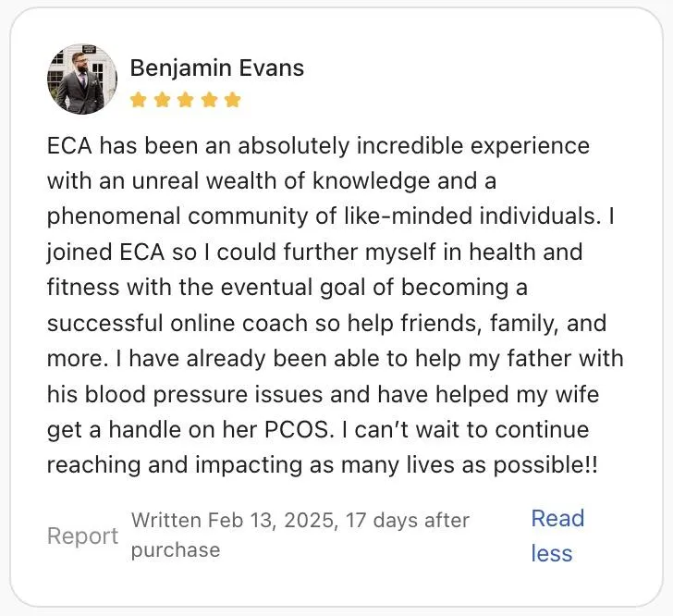Click the fifth gold rating star
The image size is (673, 616).
232,100
